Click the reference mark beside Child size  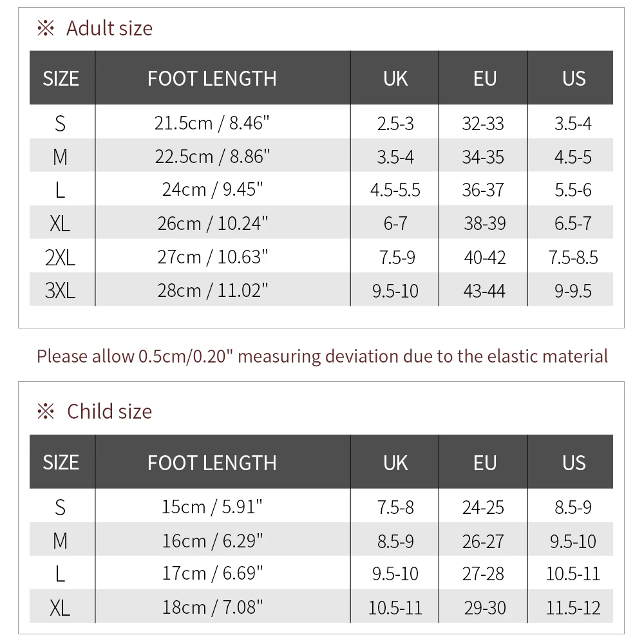click(x=46, y=412)
